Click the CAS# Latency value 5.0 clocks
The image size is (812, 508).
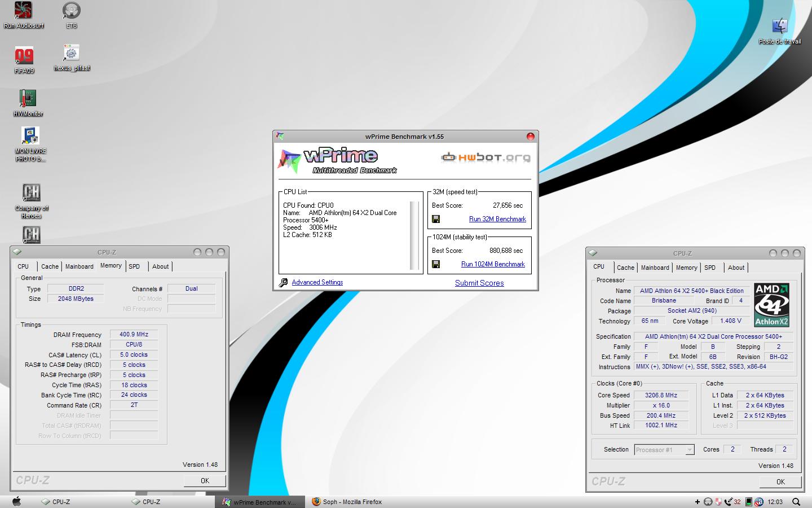pos(134,355)
